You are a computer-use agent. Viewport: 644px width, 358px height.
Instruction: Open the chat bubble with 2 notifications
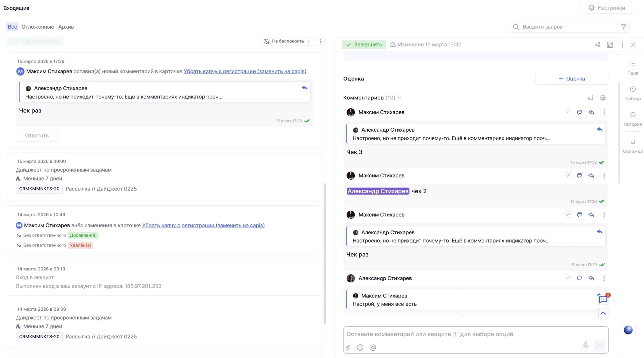tap(603, 299)
